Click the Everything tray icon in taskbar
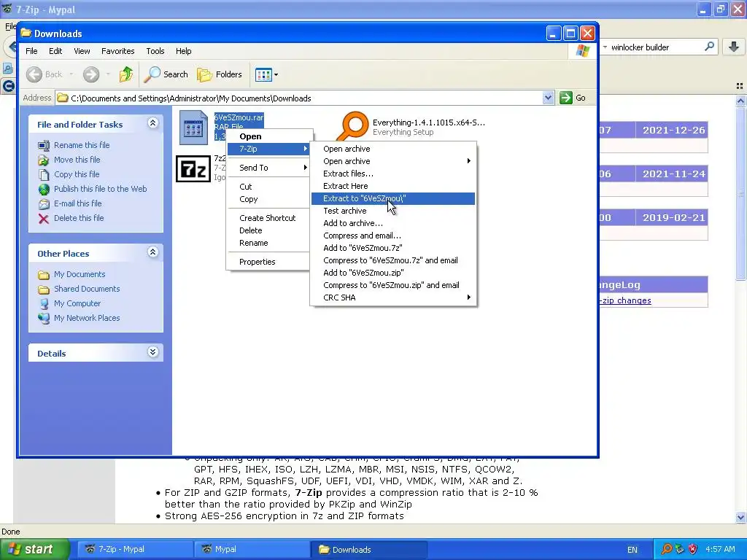The width and height of the screenshot is (747, 560). 667,550
